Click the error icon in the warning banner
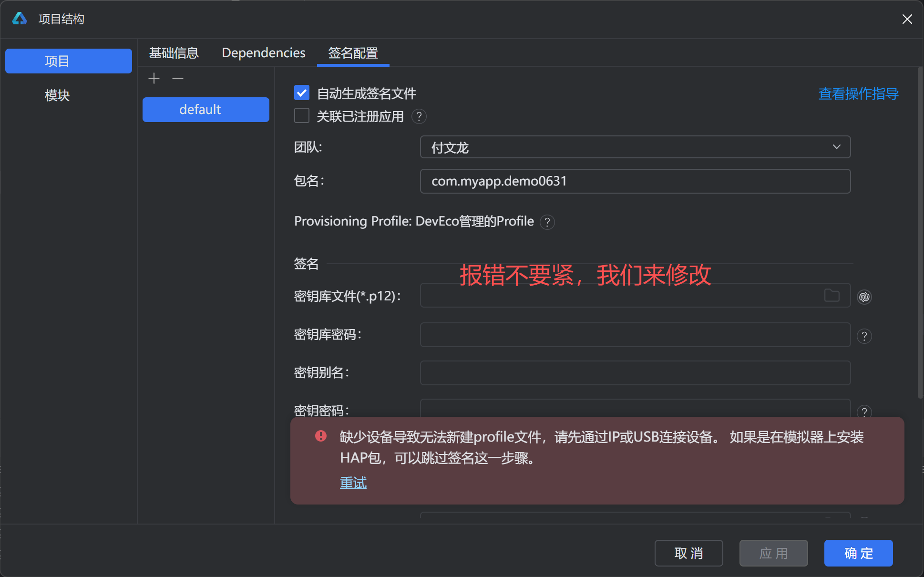Image resolution: width=924 pixels, height=577 pixels. (321, 436)
